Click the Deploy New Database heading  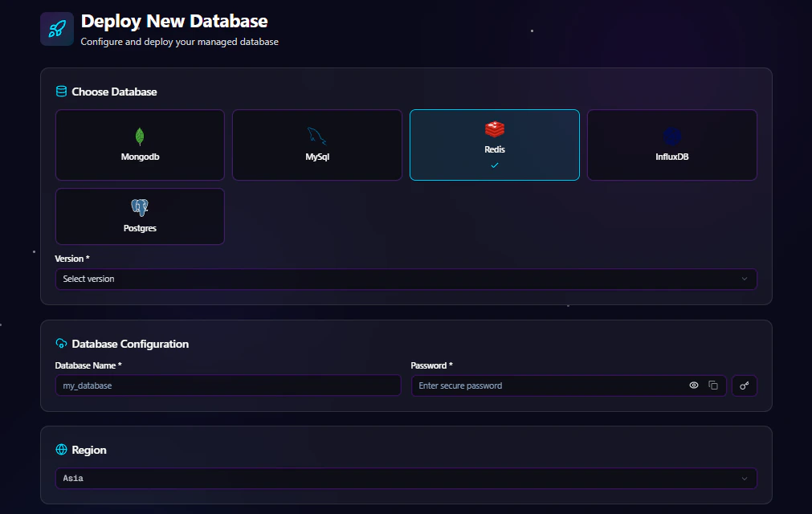coord(174,21)
